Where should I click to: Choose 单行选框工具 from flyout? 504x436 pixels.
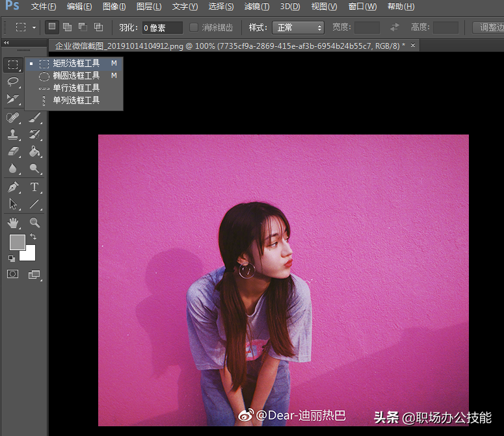pos(74,88)
